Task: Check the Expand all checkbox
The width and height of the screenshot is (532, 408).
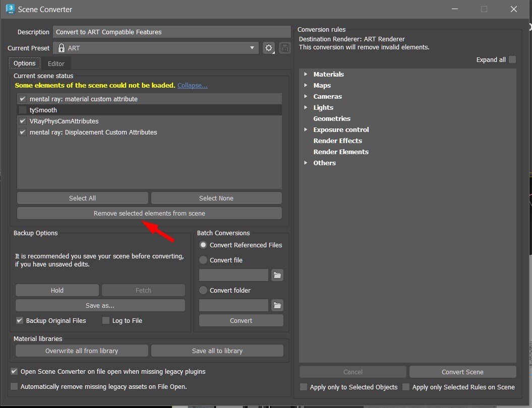Action: pos(512,59)
